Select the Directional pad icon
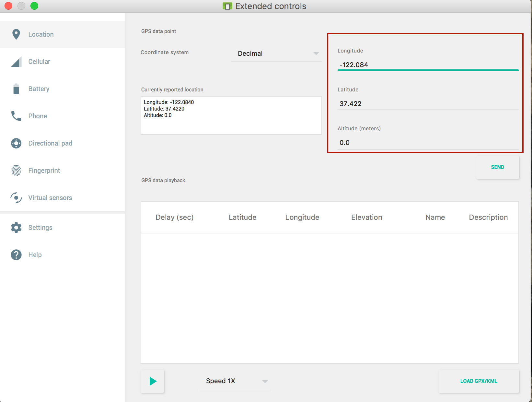This screenshot has height=402, width=532. click(x=16, y=143)
